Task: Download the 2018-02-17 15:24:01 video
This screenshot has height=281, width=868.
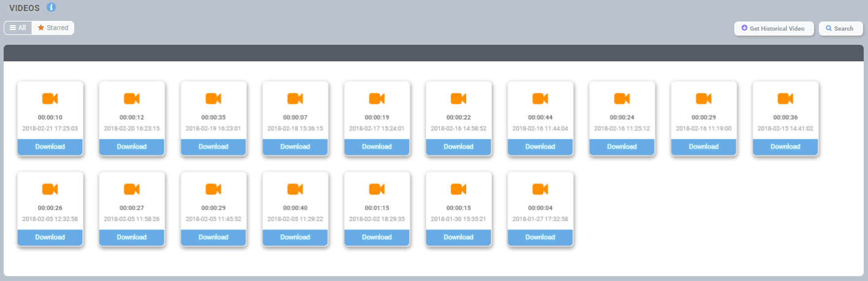Action: coord(377,147)
